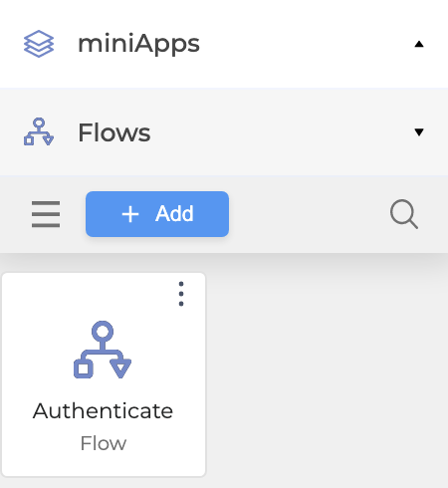Click the Flows diagram icon in header
The width and height of the screenshot is (448, 488).
pos(39,131)
